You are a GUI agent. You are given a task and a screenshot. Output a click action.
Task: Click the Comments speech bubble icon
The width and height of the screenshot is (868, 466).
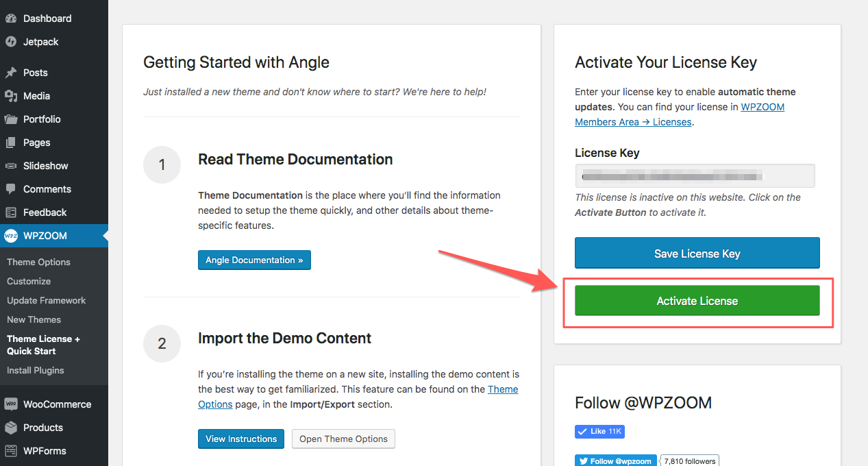[11, 189]
